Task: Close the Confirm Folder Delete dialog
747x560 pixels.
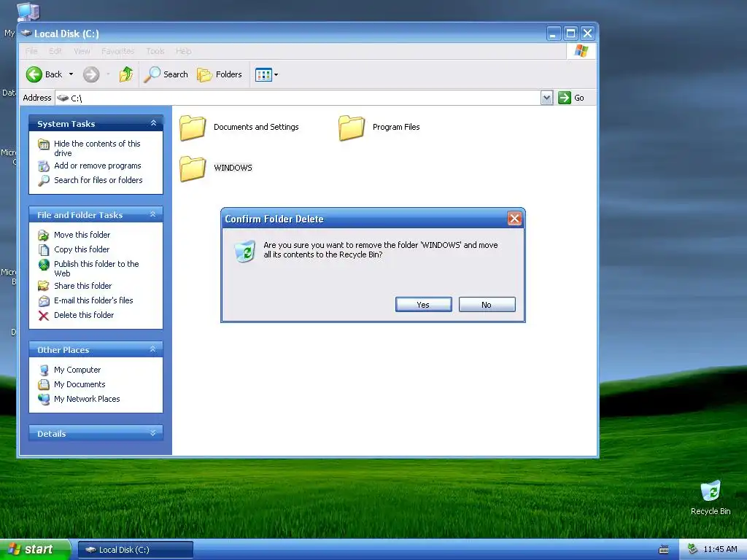Action: tap(514, 219)
